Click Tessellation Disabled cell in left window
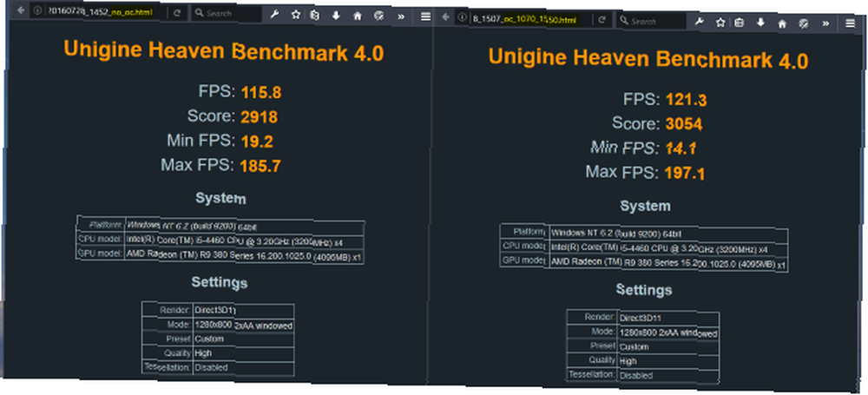The height and width of the screenshot is (395, 868). pos(244,368)
